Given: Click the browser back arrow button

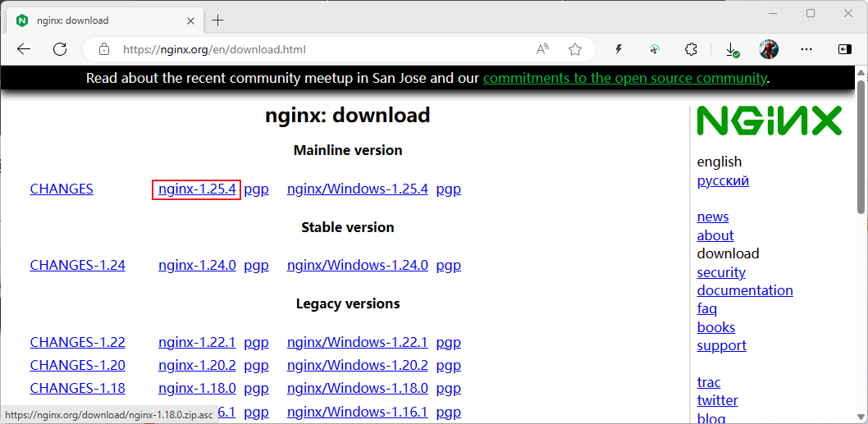Looking at the screenshot, I should (x=24, y=49).
